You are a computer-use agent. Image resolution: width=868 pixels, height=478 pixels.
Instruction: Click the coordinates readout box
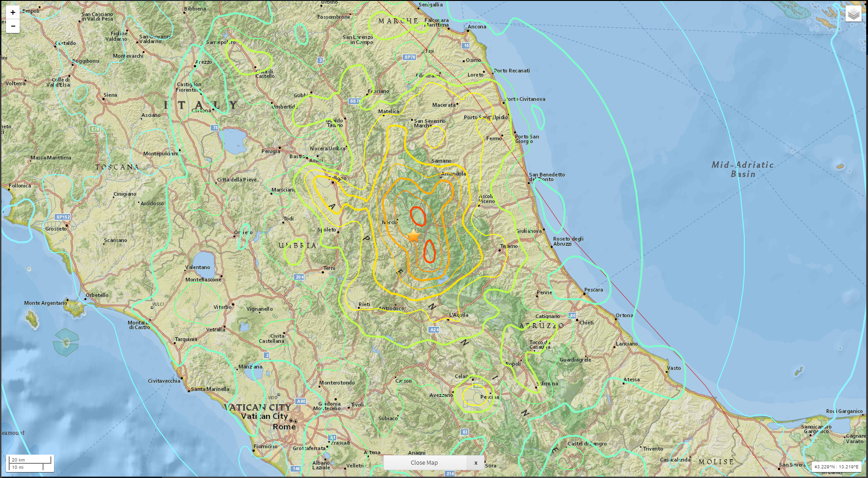836,467
